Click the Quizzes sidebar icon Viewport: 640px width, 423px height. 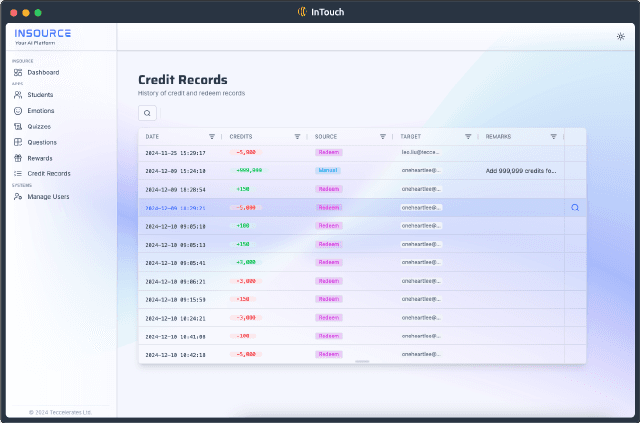point(18,127)
